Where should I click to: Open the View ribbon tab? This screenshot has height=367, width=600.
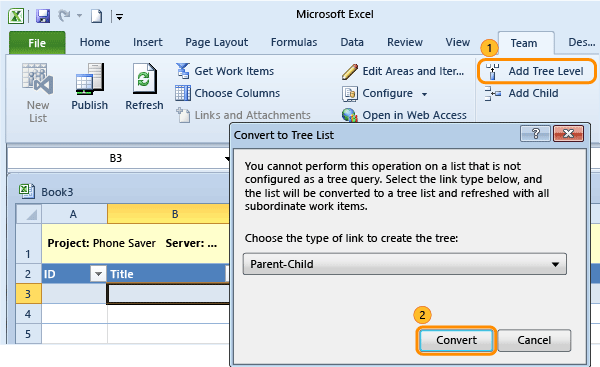(x=458, y=42)
